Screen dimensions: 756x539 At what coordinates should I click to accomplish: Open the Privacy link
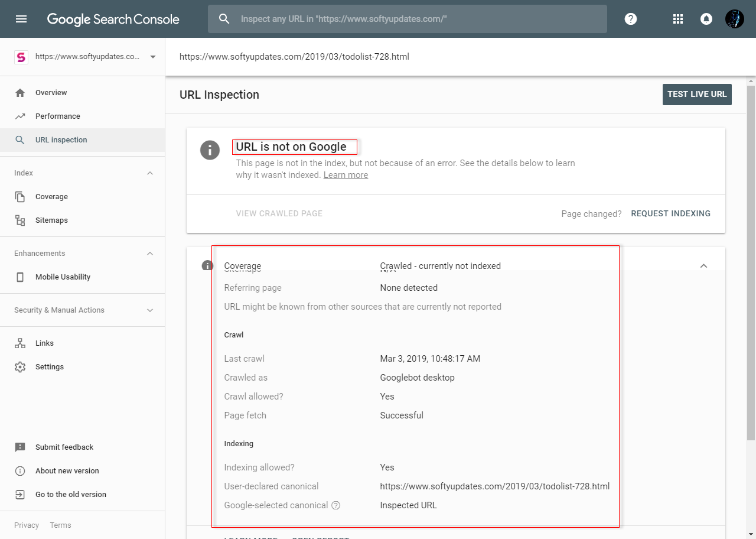click(27, 525)
